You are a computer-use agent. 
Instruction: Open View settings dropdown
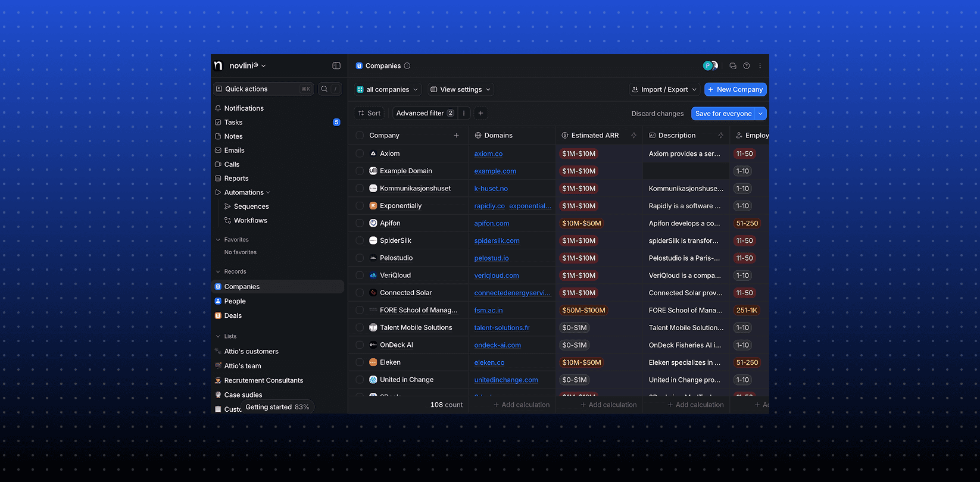[461, 90]
